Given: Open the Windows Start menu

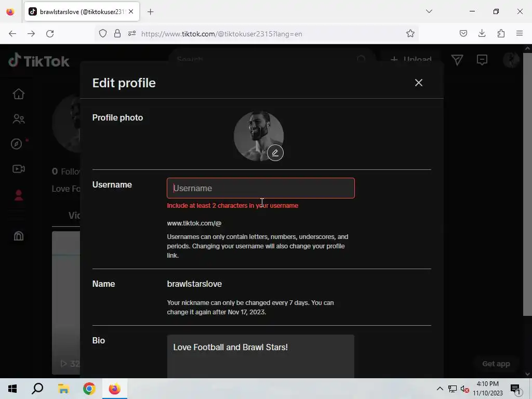Looking at the screenshot, I should tap(12, 389).
